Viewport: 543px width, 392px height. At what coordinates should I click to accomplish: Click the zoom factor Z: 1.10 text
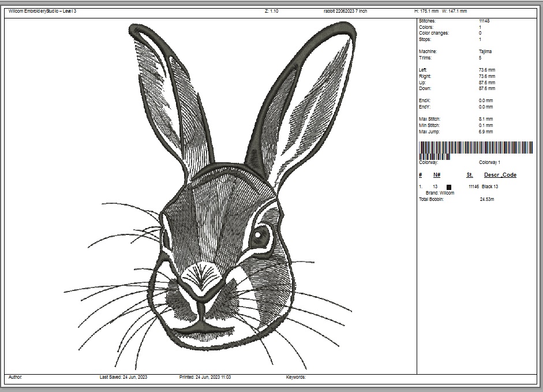(271, 11)
